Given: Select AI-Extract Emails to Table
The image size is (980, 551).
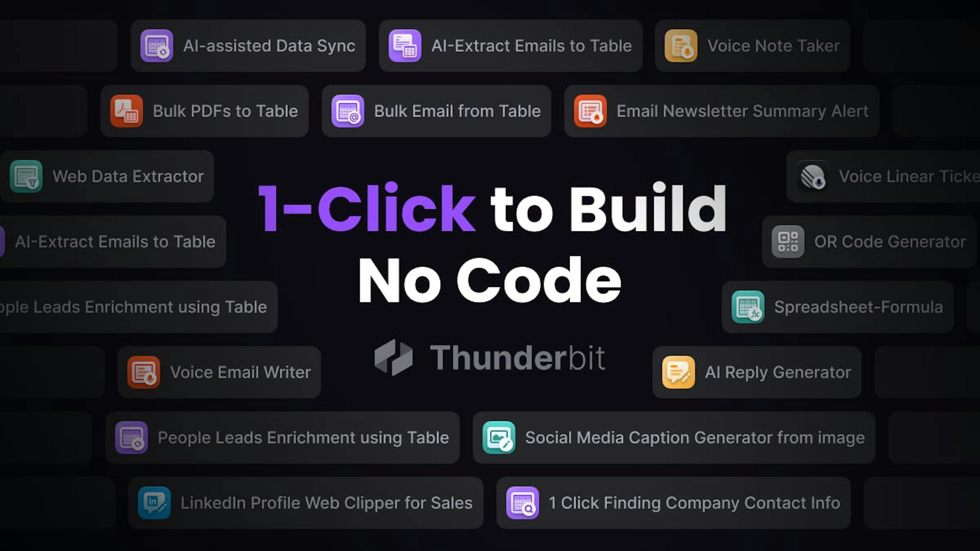Looking at the screenshot, I should coord(509,45).
